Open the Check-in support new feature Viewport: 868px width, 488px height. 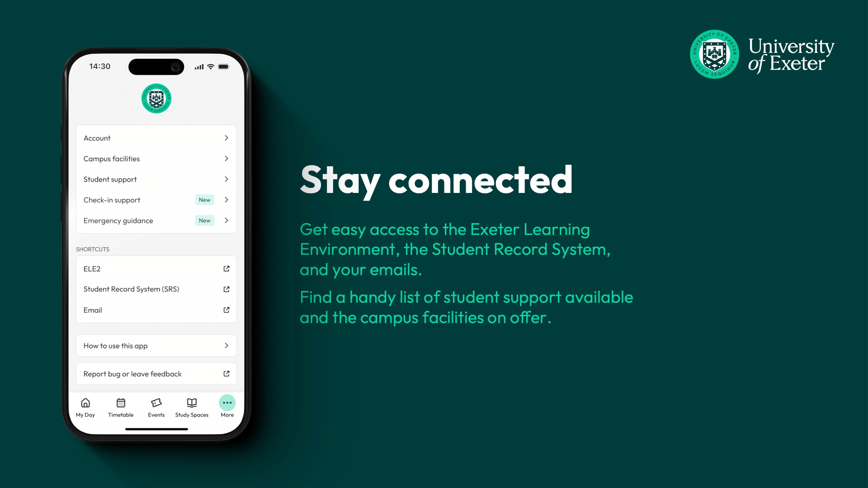[156, 200]
